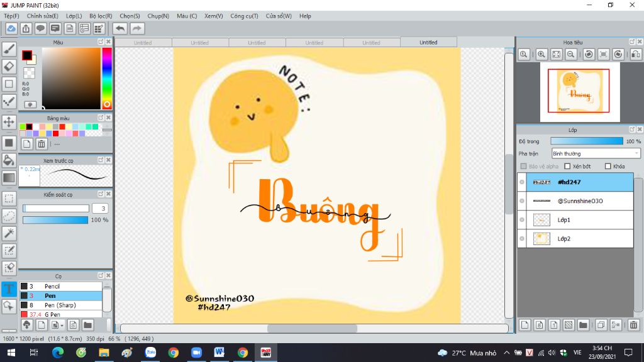Zoom in on the Navigator panel
Image resolution: width=644 pixels, height=362 pixels.
click(541, 54)
